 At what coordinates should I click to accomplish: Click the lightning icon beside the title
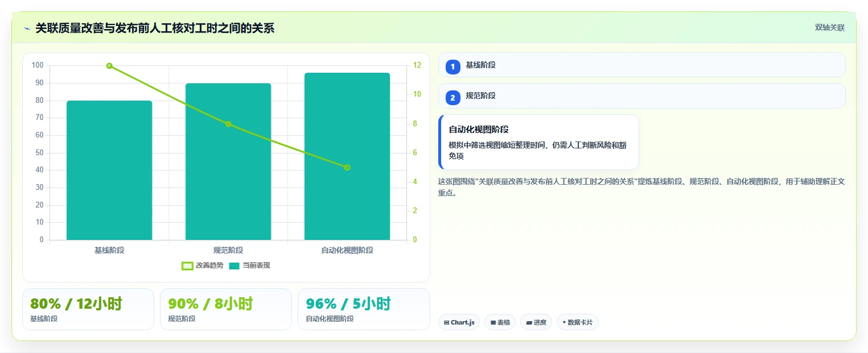pyautogui.click(x=27, y=28)
